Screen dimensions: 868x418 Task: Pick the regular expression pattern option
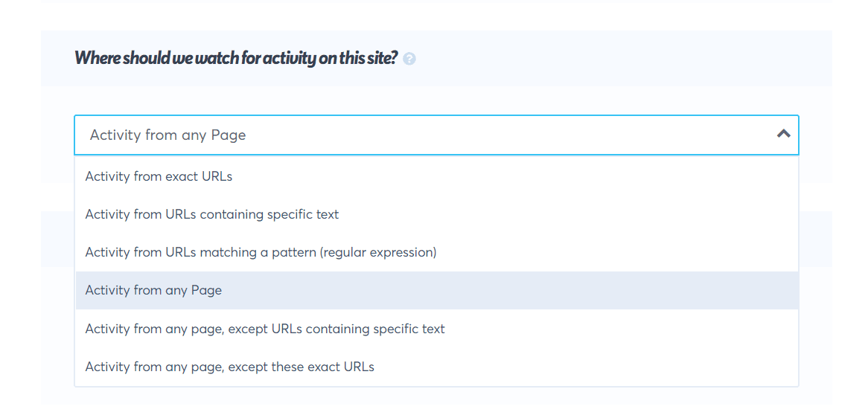pos(261,252)
